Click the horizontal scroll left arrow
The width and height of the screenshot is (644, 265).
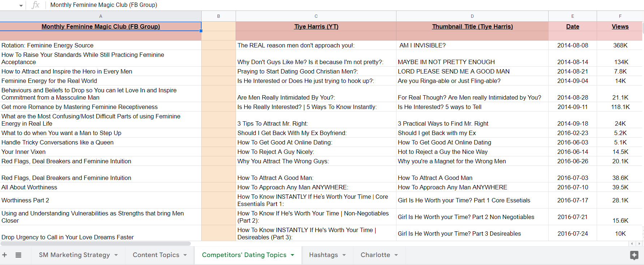[x=632, y=244]
